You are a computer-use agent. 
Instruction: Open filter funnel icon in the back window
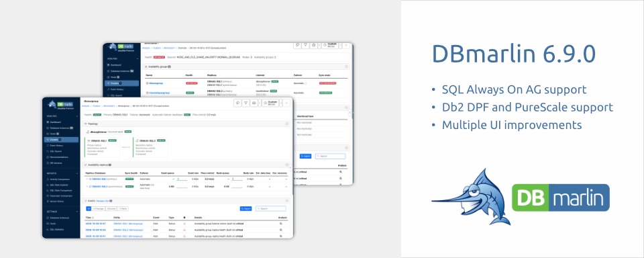(x=306, y=45)
